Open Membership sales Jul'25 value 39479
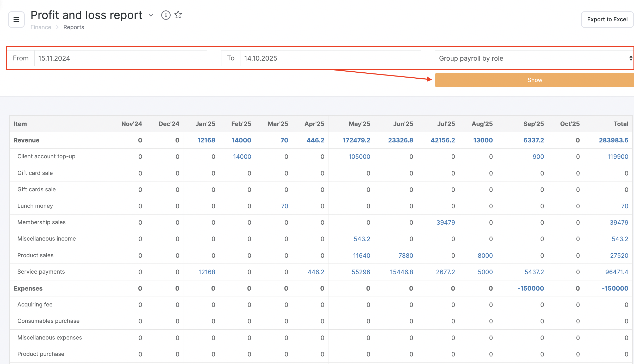The height and width of the screenshot is (364, 634). point(445,223)
